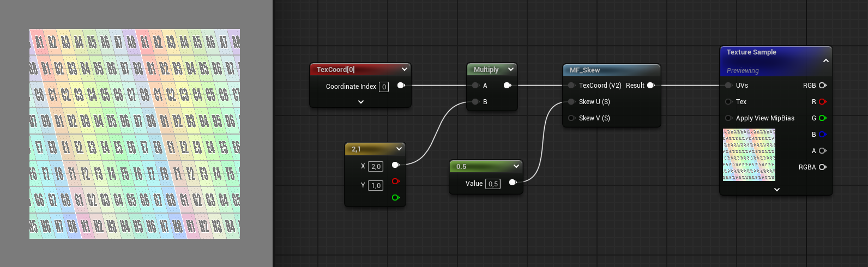Click the red R output pin
The width and height of the screenshot is (868, 267).
tap(823, 102)
